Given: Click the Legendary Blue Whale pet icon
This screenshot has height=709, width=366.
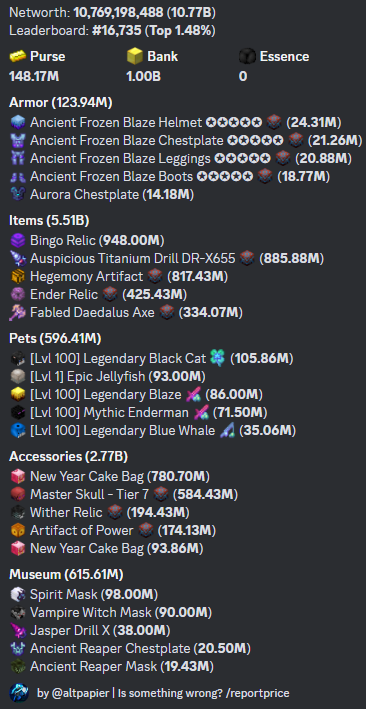Looking at the screenshot, I should coord(17,430).
